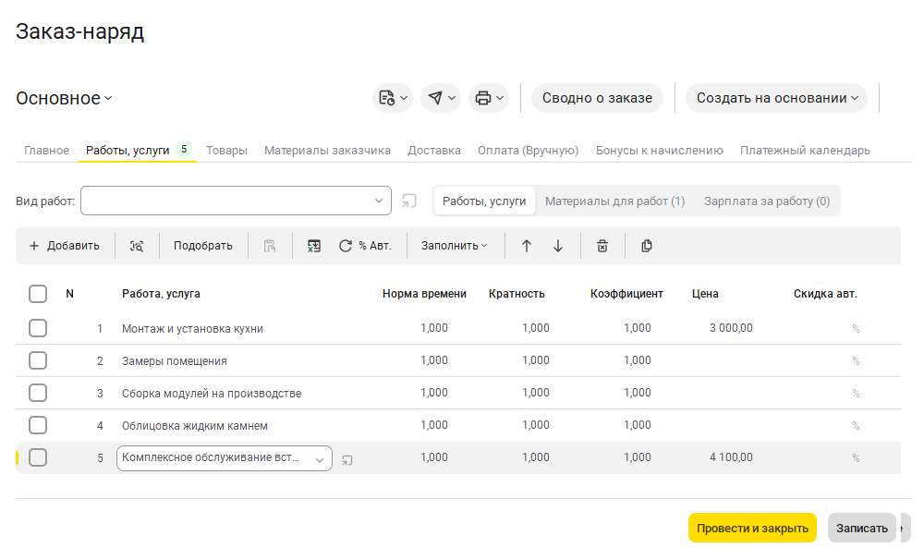Open the send paper-plane icon menu
Screen dimensions: 924x560
point(441,98)
